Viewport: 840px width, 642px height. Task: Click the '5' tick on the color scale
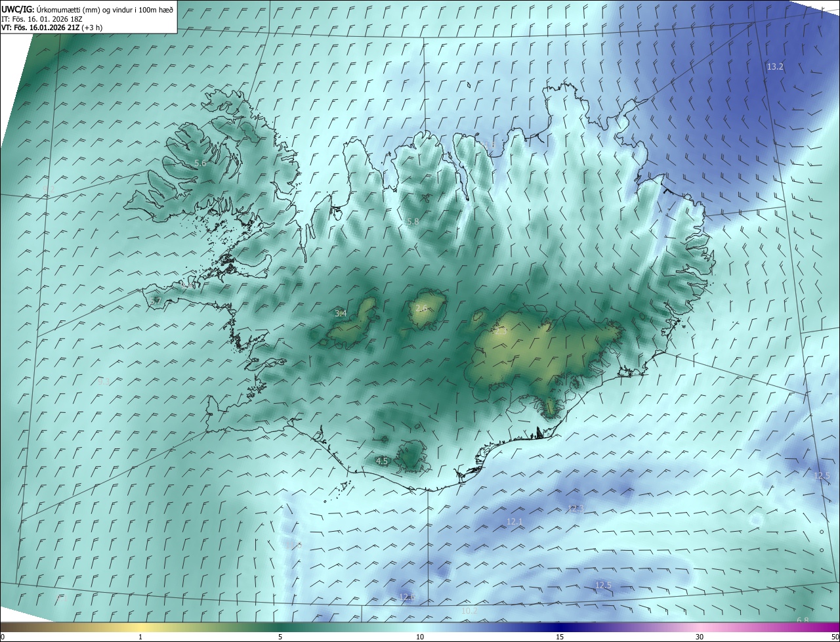click(x=280, y=637)
